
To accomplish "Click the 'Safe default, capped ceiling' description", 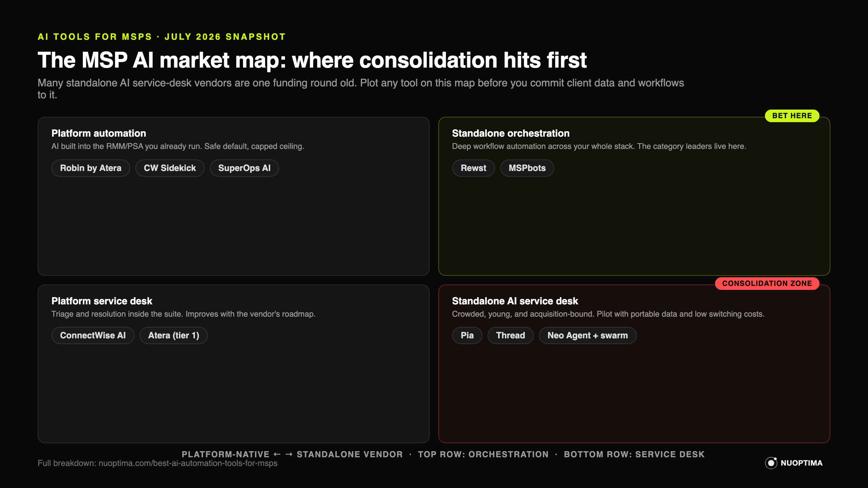I will click(178, 146).
